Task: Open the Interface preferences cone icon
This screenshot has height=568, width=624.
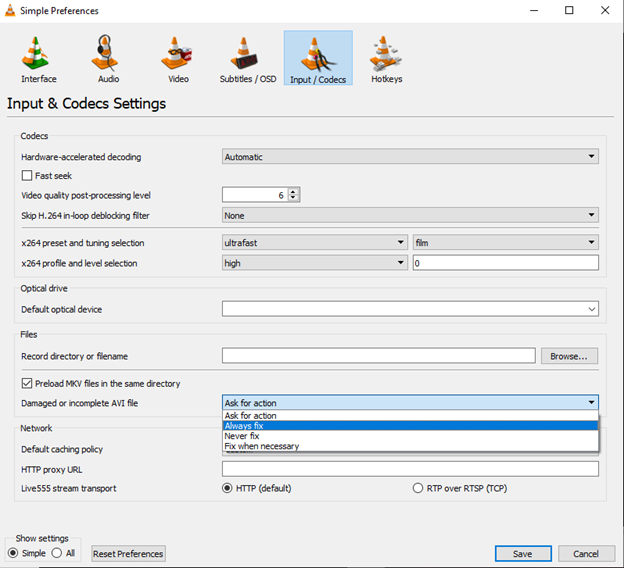Action: 36,53
